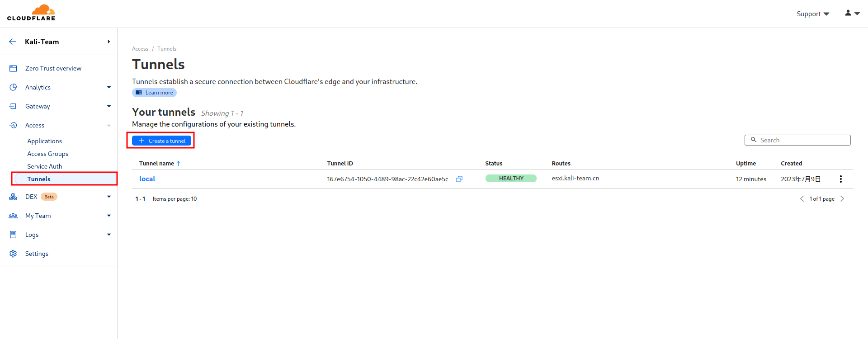
Task: Go to the next page arrow
Action: [x=842, y=199]
